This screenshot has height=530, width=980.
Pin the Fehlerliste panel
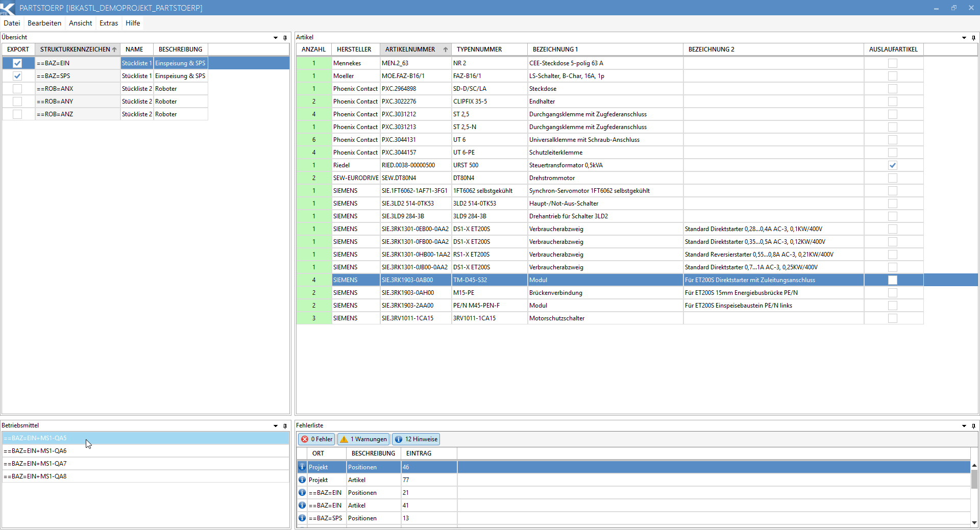pos(973,425)
